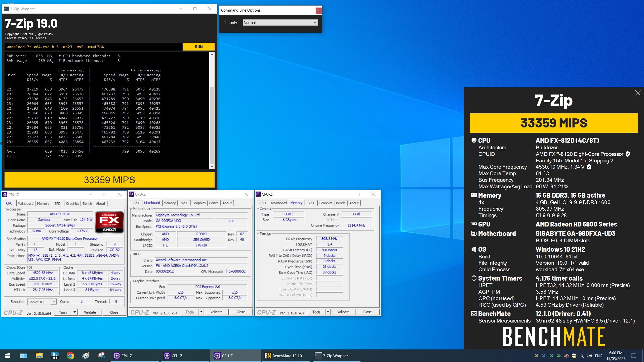Open Tools dropdown arrow in CPU tab window

point(74,312)
